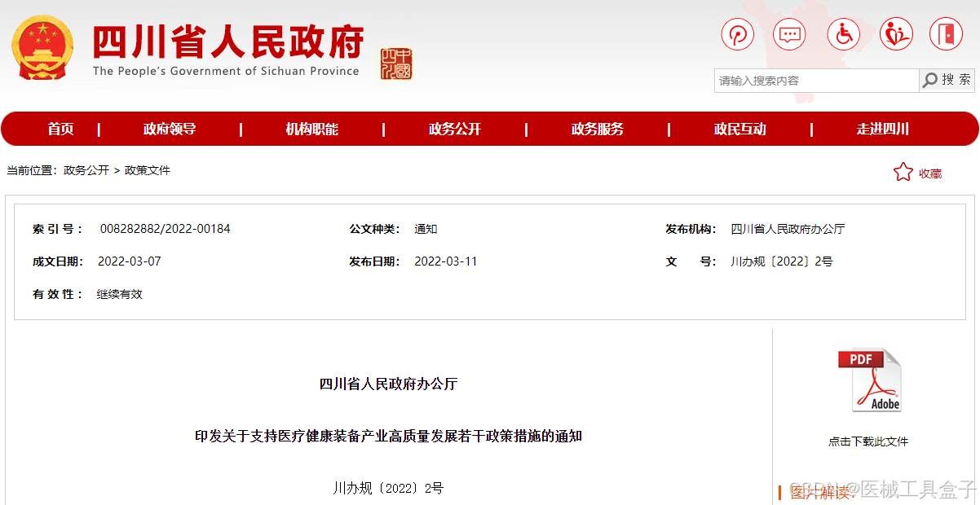This screenshot has height=505, width=980.
Task: Open the 机构职能 menu item
Action: coord(312,129)
